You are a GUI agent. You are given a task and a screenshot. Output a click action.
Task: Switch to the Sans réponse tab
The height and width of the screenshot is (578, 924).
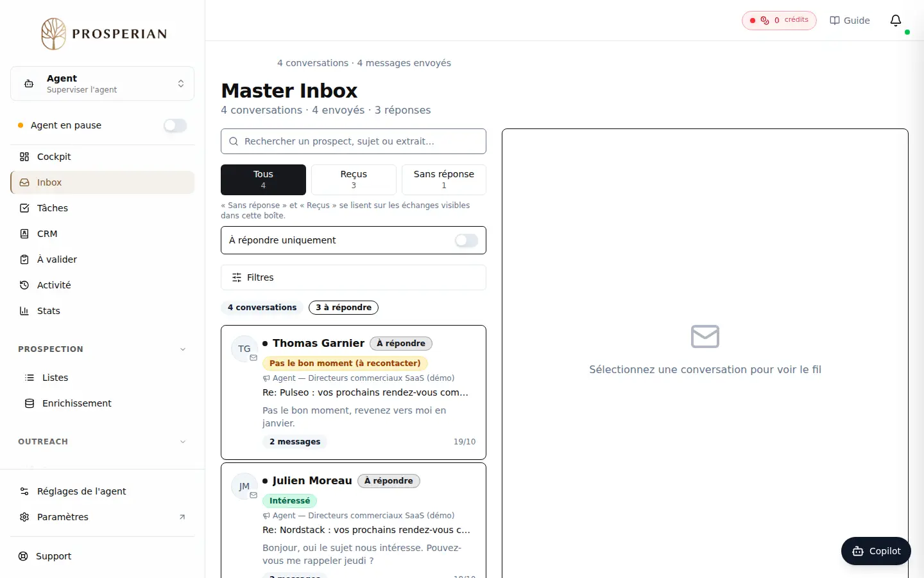tap(444, 180)
